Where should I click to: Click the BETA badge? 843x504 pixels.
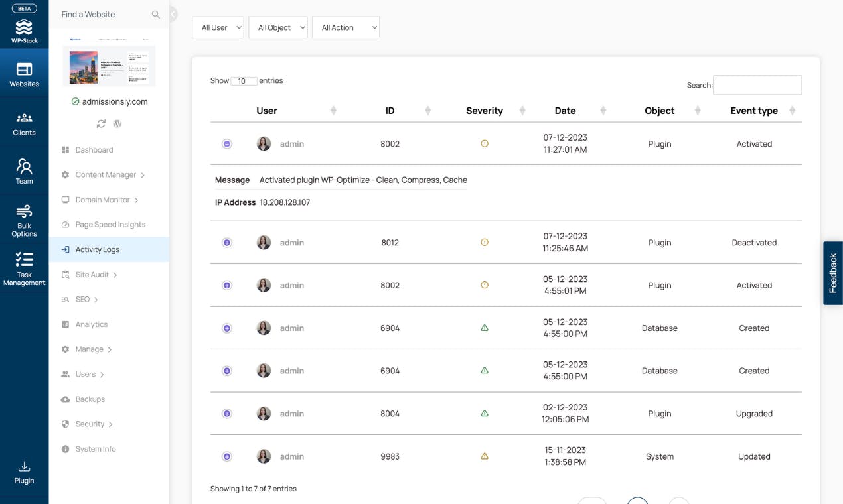pos(24,9)
